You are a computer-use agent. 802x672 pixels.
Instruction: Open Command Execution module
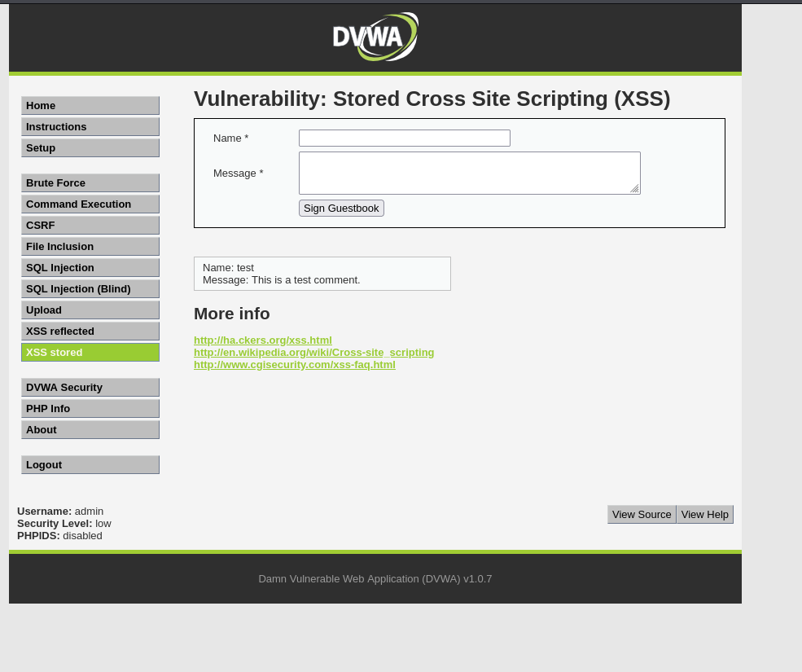pyautogui.click(x=90, y=204)
